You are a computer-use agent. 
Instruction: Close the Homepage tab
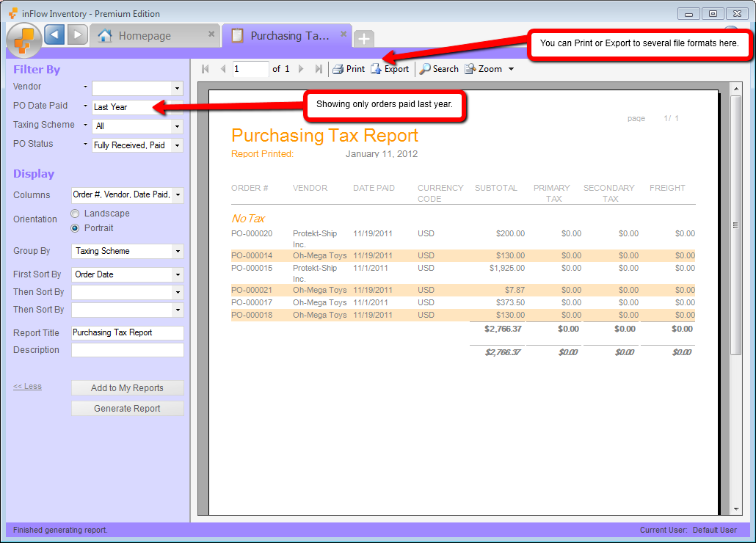tap(211, 34)
